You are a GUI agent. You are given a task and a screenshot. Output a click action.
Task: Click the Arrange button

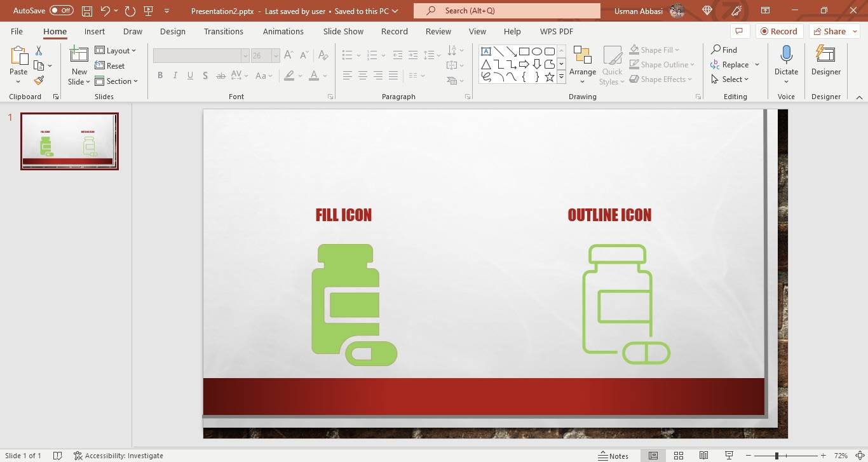click(583, 65)
